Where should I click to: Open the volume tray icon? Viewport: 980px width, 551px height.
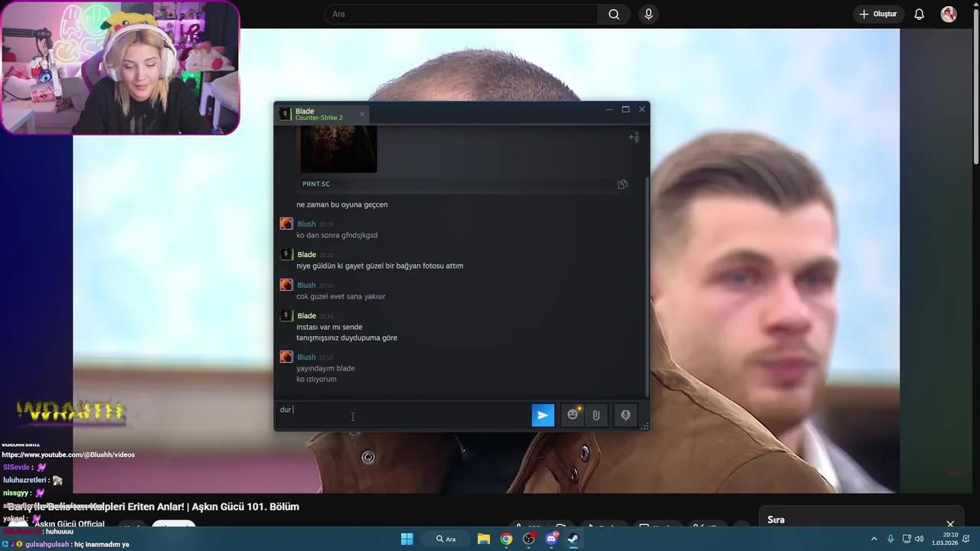919,539
